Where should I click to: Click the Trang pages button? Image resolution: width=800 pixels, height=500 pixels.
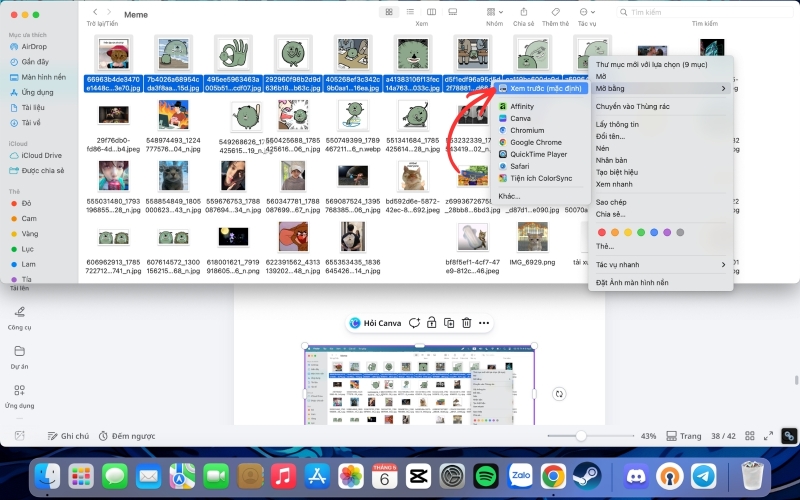click(x=684, y=436)
